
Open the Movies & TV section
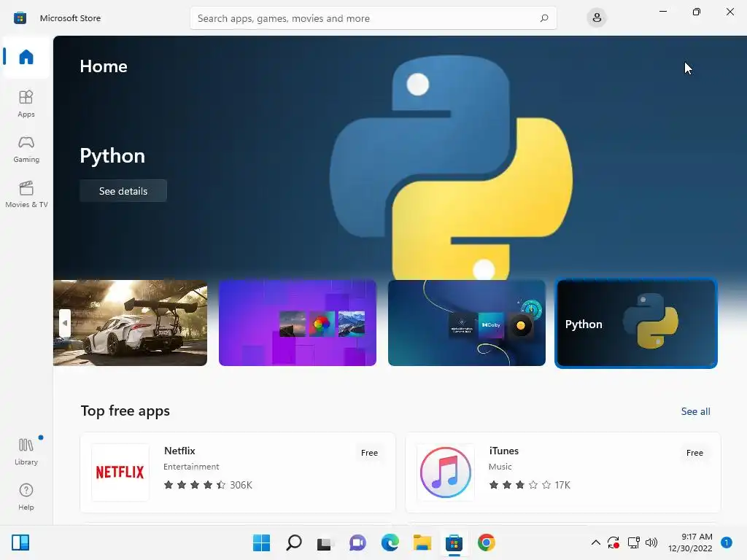tap(26, 194)
